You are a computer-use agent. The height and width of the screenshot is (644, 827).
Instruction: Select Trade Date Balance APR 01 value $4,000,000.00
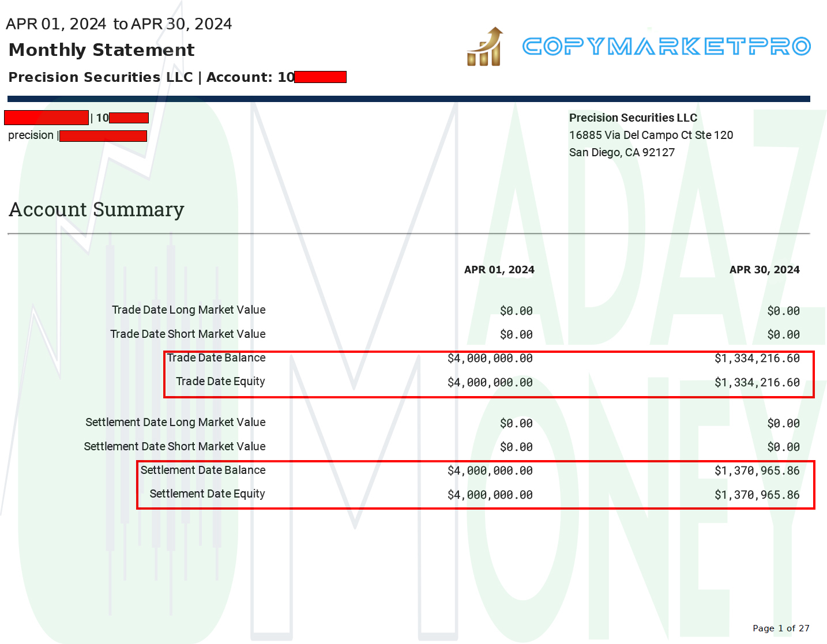point(490,359)
